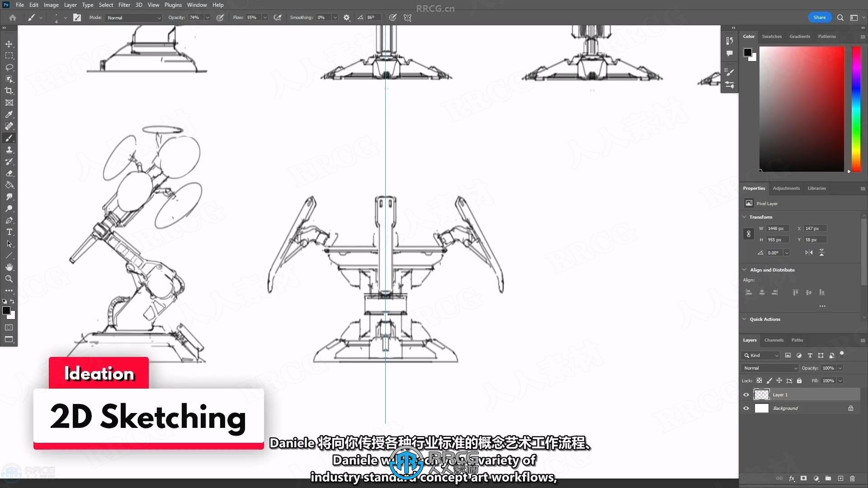The height and width of the screenshot is (488, 868).
Task: Select the Smudge tool
Action: (x=9, y=197)
